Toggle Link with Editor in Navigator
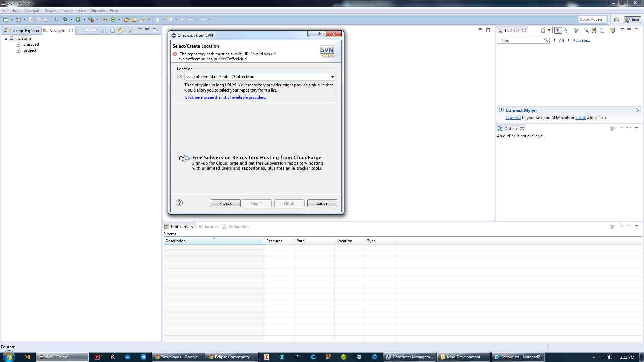This screenshot has width=644, height=362. 120,30
